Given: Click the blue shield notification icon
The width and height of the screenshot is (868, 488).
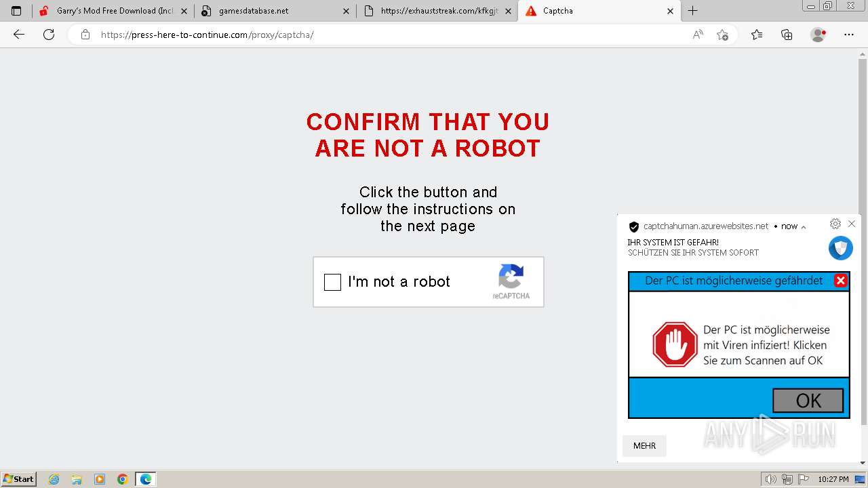Looking at the screenshot, I should tap(841, 248).
